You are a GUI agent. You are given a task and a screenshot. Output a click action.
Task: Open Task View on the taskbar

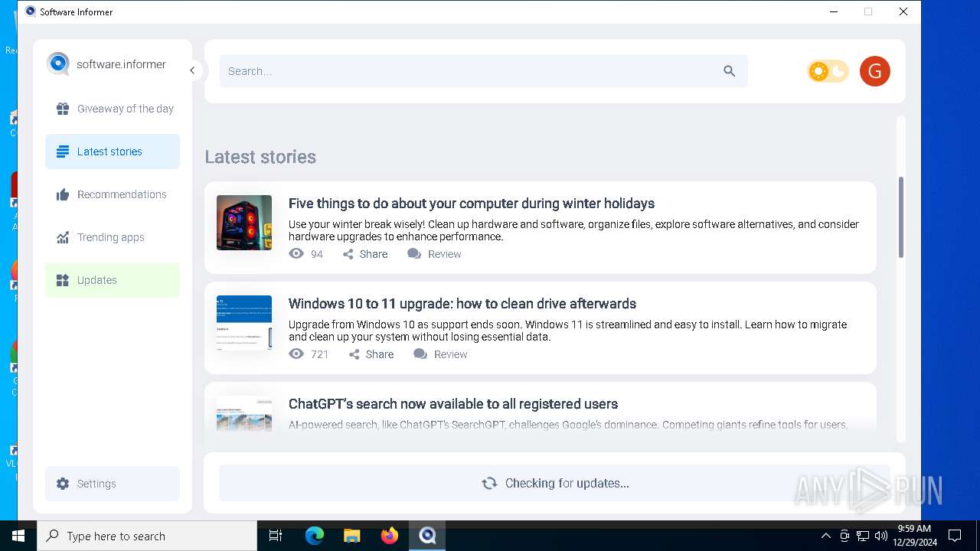[276, 536]
